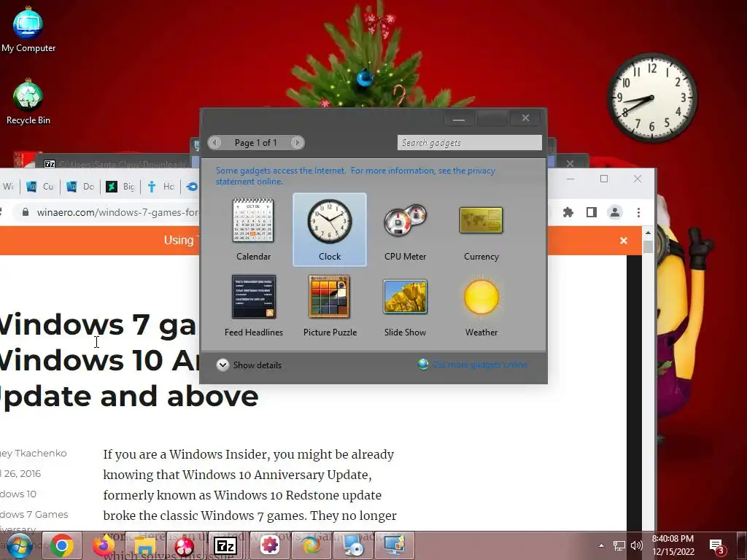The width and height of the screenshot is (747, 560).
Task: Switch to the 'Big' browser tab
Action: (120, 187)
